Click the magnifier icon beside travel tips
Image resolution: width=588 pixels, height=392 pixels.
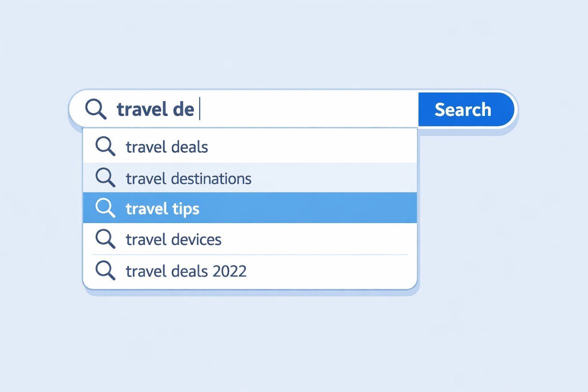pyautogui.click(x=105, y=208)
